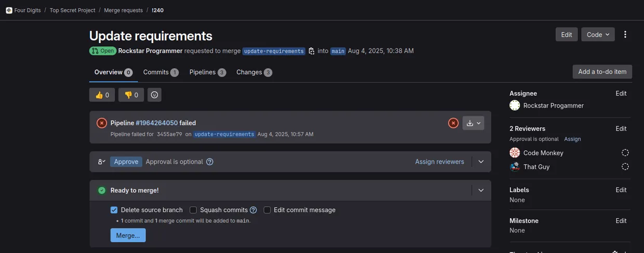Click the failed status icon near download button
Image resolution: width=644 pixels, height=253 pixels.
(453, 123)
